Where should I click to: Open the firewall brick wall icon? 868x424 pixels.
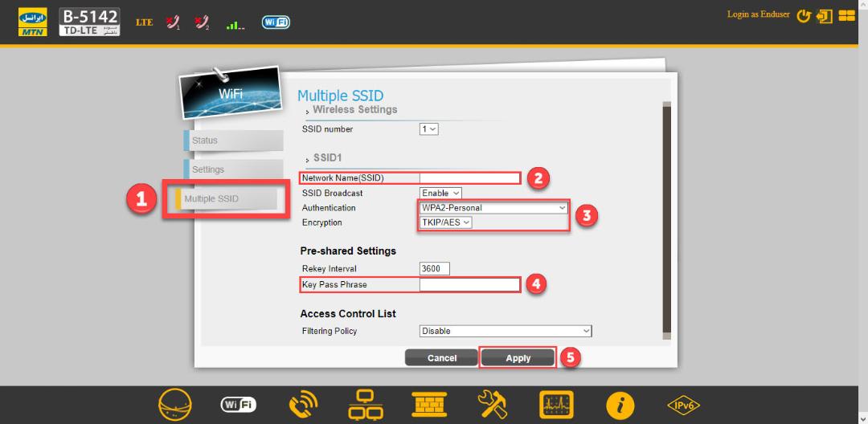429,406
